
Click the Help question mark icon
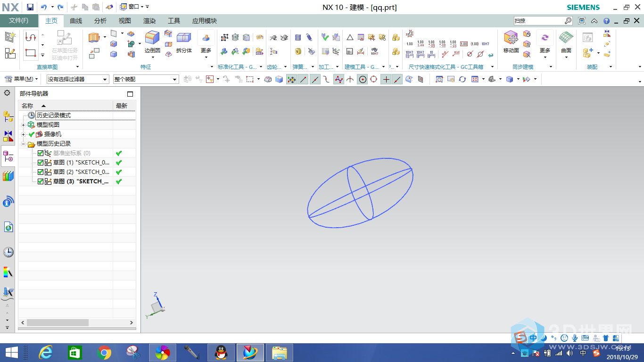coord(606,21)
